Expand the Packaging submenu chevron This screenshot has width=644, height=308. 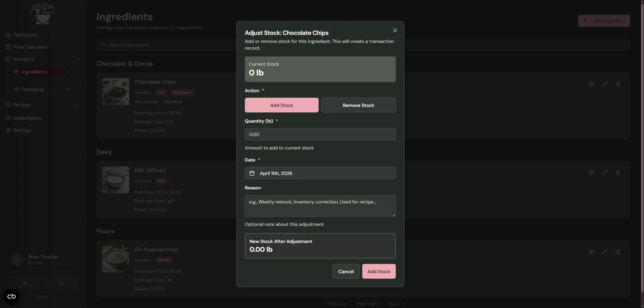click(x=68, y=89)
